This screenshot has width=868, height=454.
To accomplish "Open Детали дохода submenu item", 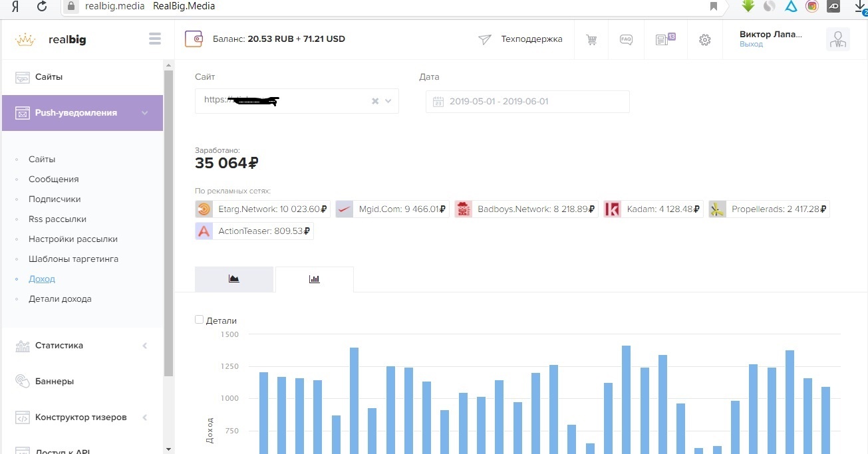I will [60, 299].
